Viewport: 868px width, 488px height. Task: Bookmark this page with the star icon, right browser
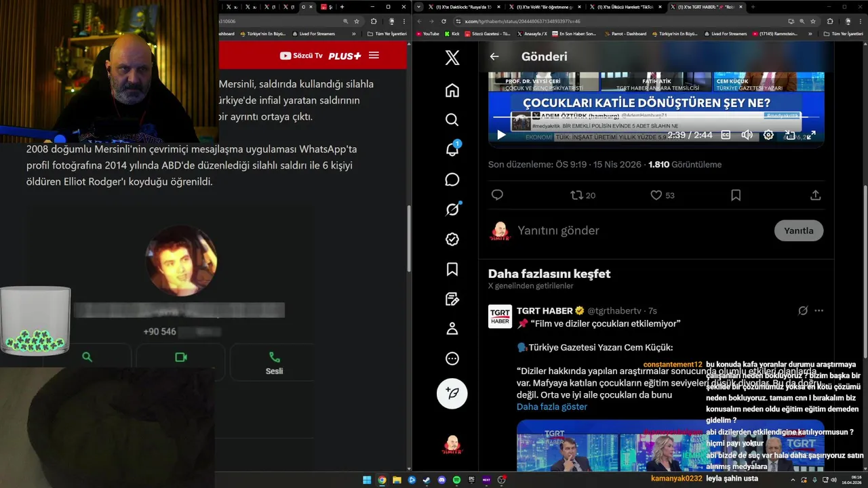(812, 21)
